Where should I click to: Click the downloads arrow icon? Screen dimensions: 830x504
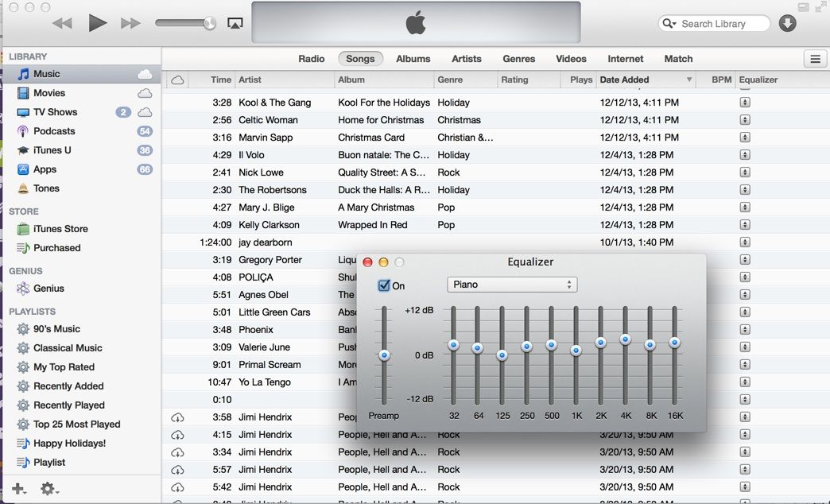[x=787, y=24]
